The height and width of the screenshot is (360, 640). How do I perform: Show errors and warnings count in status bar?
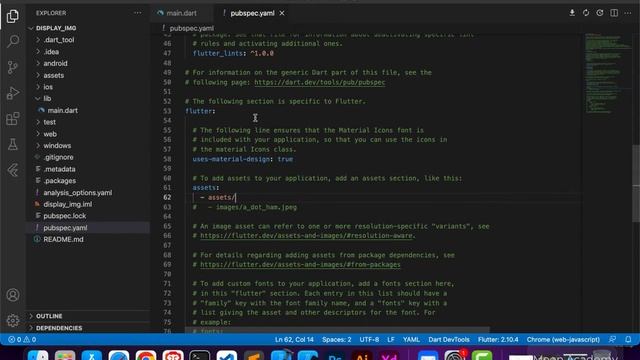[x=22, y=340]
